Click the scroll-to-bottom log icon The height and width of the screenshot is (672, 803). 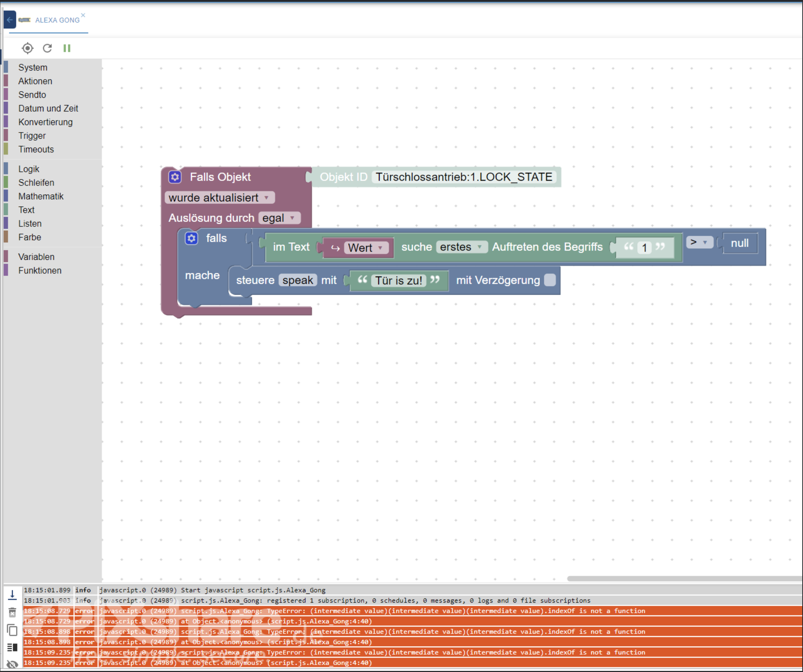[12, 595]
